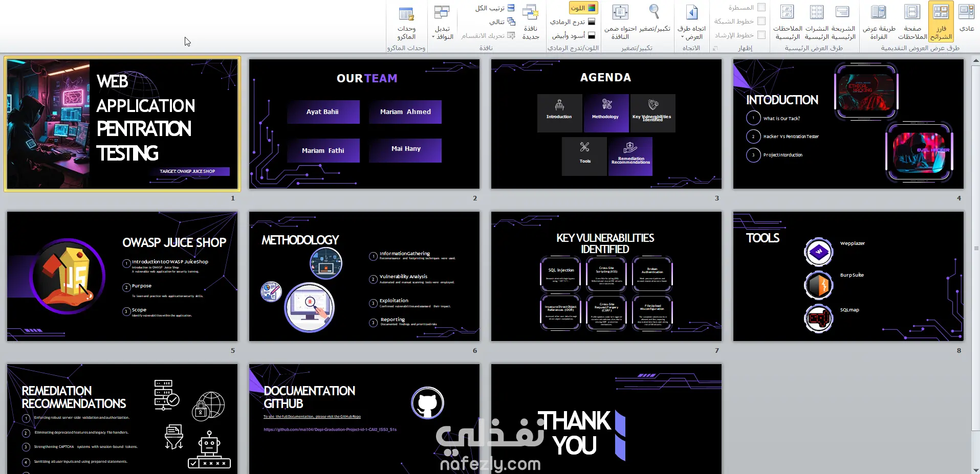Select the Remediation Recommendations slide thumbnail
The height and width of the screenshot is (474, 980).
(x=122, y=419)
